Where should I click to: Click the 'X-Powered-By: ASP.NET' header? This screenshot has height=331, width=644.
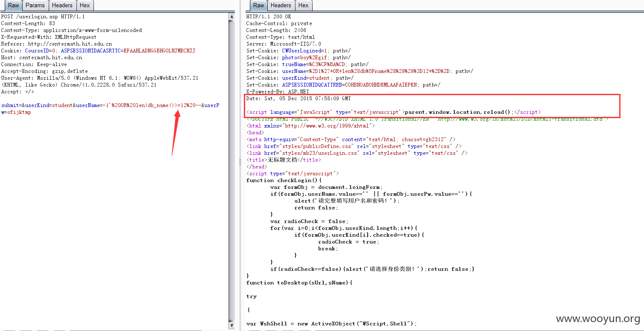tap(278, 92)
